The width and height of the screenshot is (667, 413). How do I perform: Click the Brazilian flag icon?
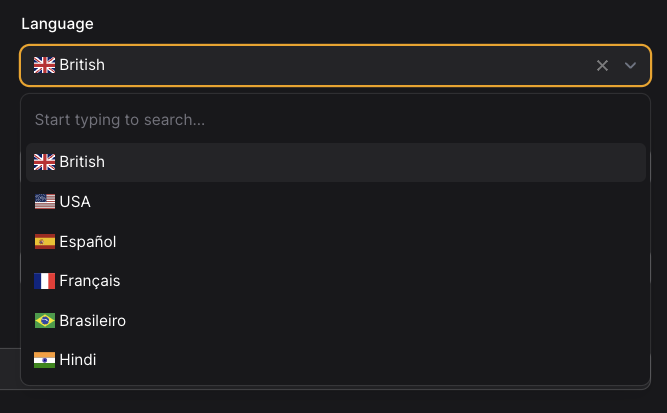(x=45, y=321)
